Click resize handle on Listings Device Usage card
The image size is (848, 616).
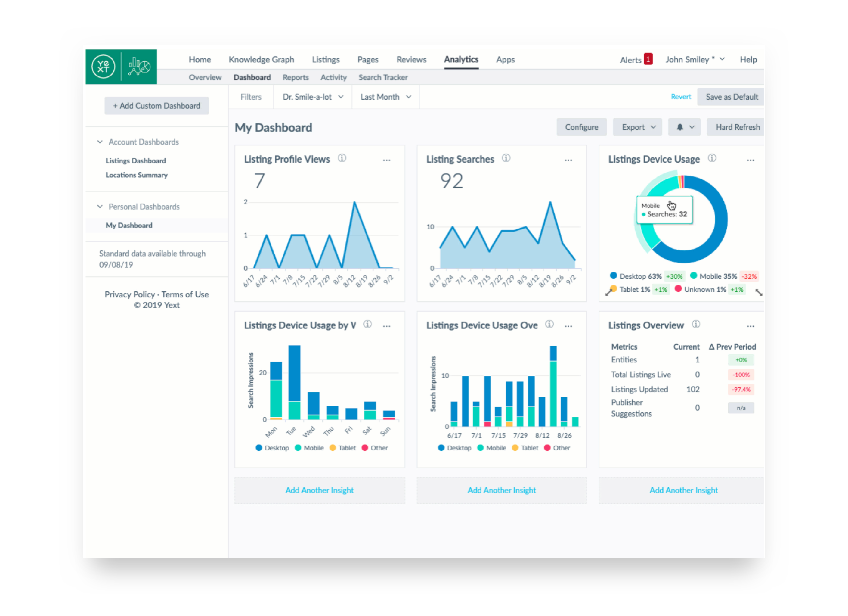point(758,292)
